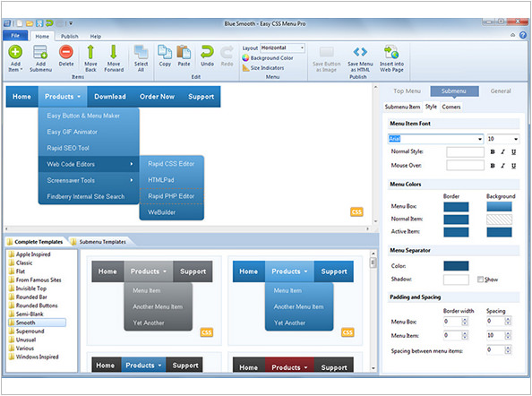
Task: Click Active Item background swatch
Action: coord(499,232)
